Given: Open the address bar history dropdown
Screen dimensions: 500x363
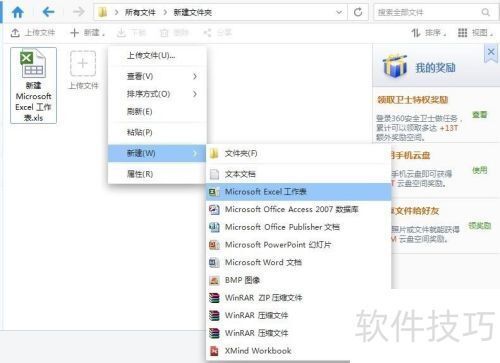Looking at the screenshot, I should pyautogui.click(x=339, y=12).
